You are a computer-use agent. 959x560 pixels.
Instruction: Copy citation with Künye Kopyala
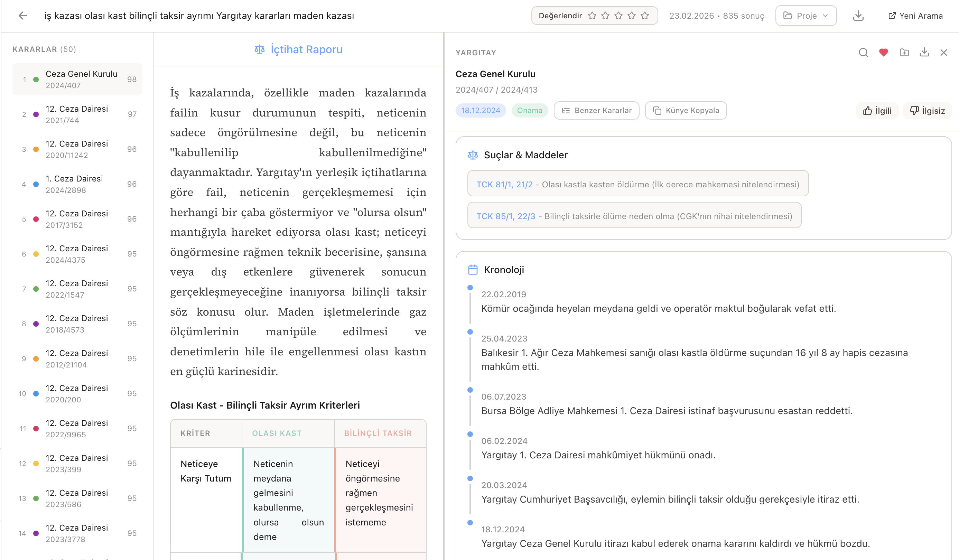point(686,110)
